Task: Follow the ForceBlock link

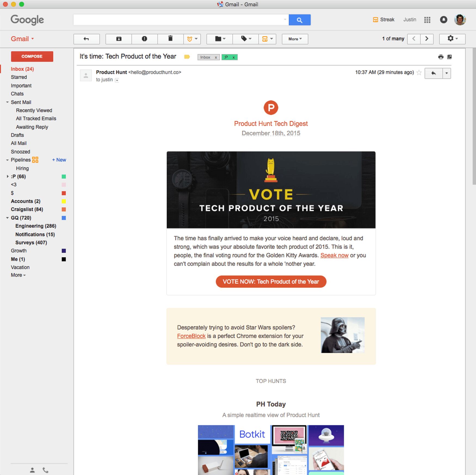Action: point(191,336)
